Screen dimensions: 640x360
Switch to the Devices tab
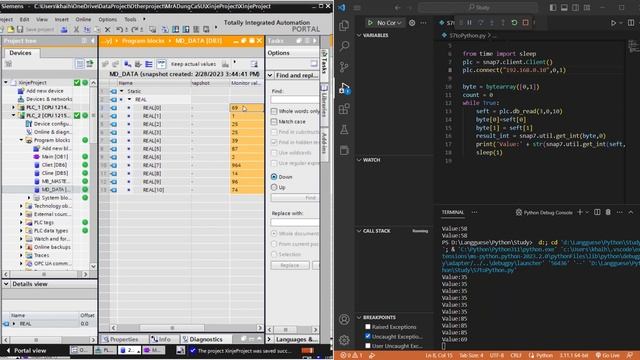pyautogui.click(x=20, y=53)
